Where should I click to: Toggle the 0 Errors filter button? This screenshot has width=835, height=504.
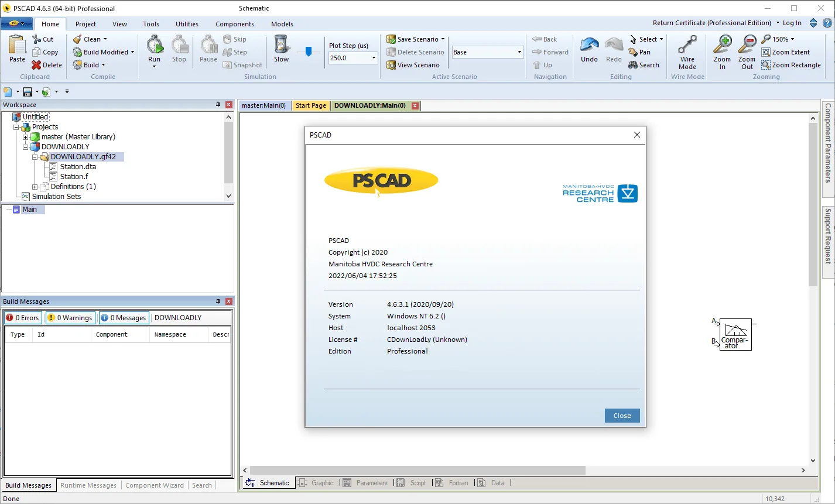click(x=22, y=318)
